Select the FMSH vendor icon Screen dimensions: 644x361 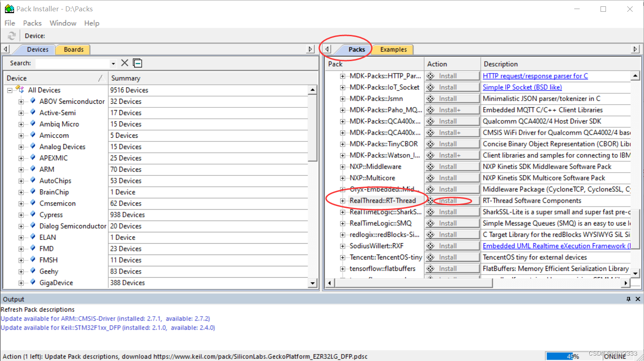[33, 260]
